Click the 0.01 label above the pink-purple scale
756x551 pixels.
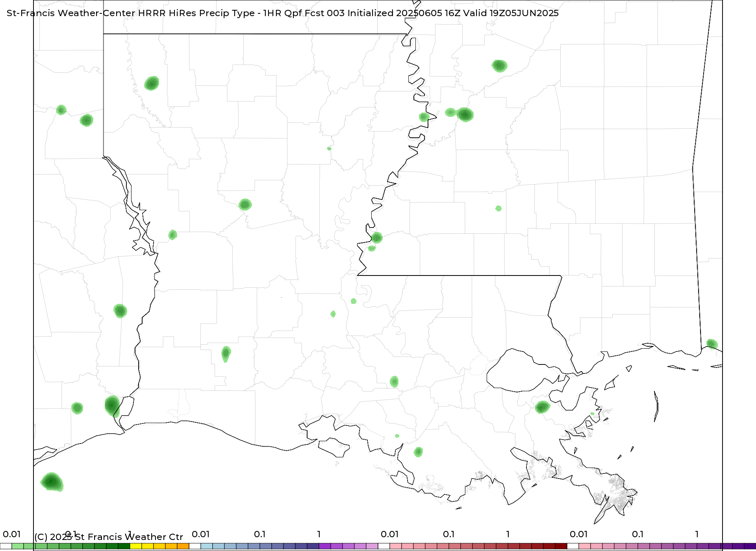[579, 534]
